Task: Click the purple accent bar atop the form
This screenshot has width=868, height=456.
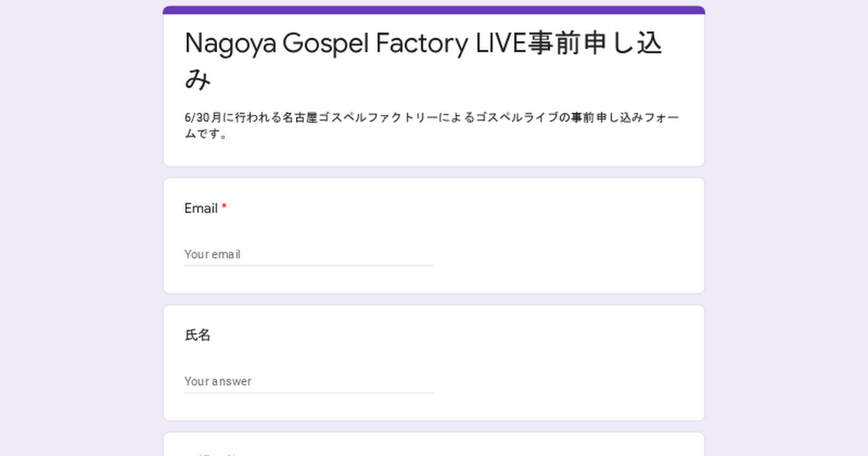Action: click(434, 10)
